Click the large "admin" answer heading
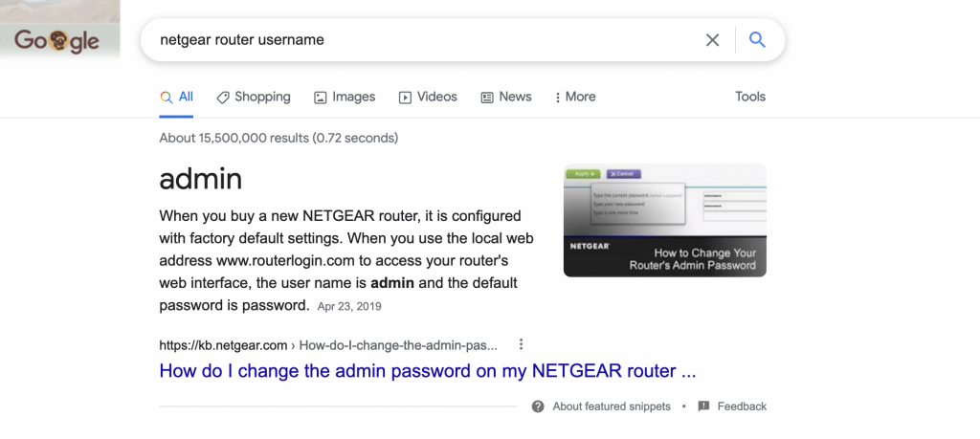The image size is (980, 439). click(201, 179)
